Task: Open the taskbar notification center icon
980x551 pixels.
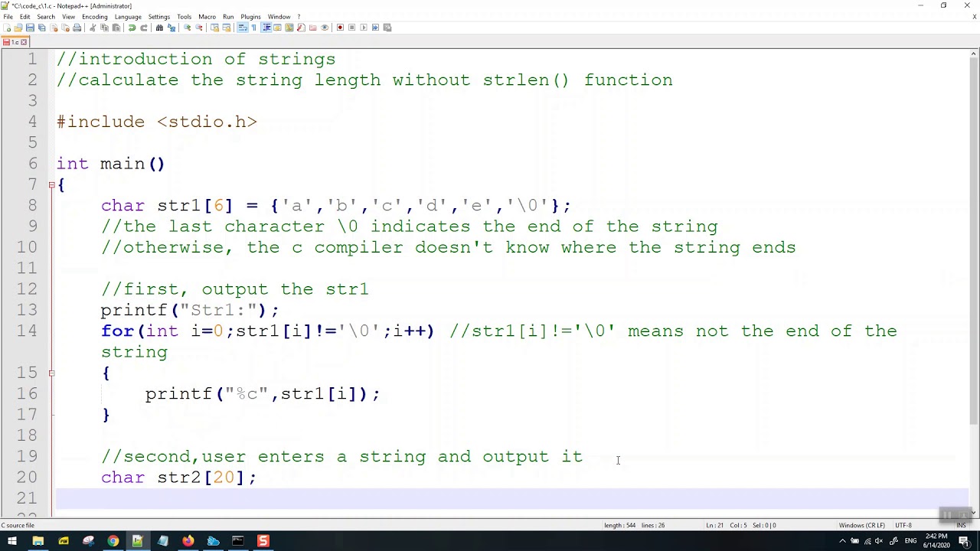Action: click(964, 542)
